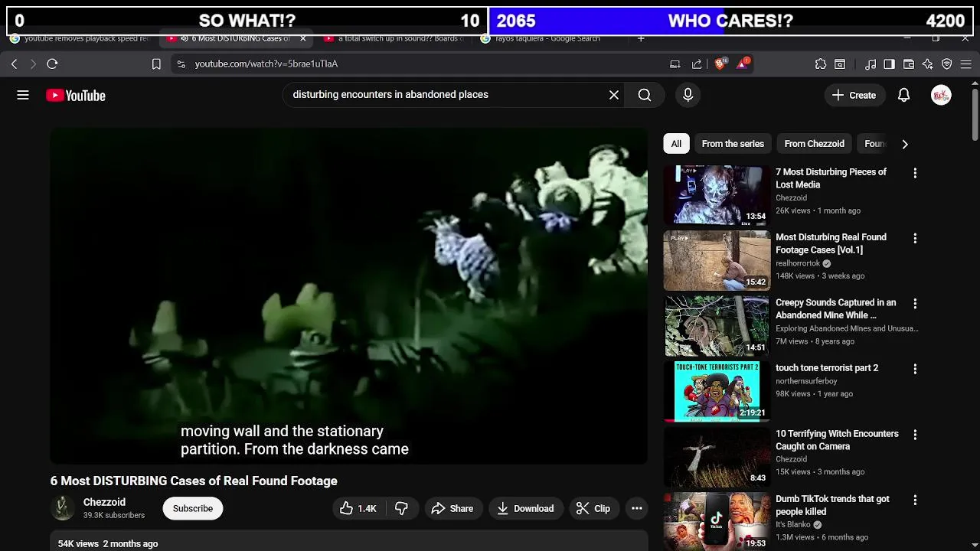Open the Brave Wallet icon

pos(909,64)
